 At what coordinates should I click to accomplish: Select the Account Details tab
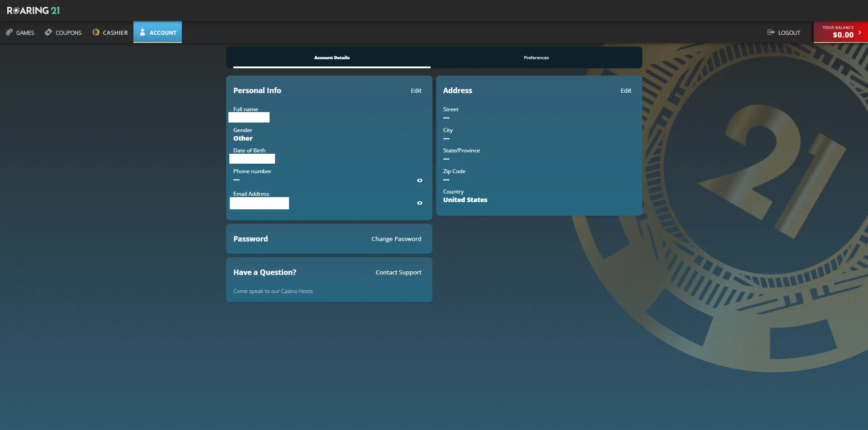pyautogui.click(x=332, y=57)
